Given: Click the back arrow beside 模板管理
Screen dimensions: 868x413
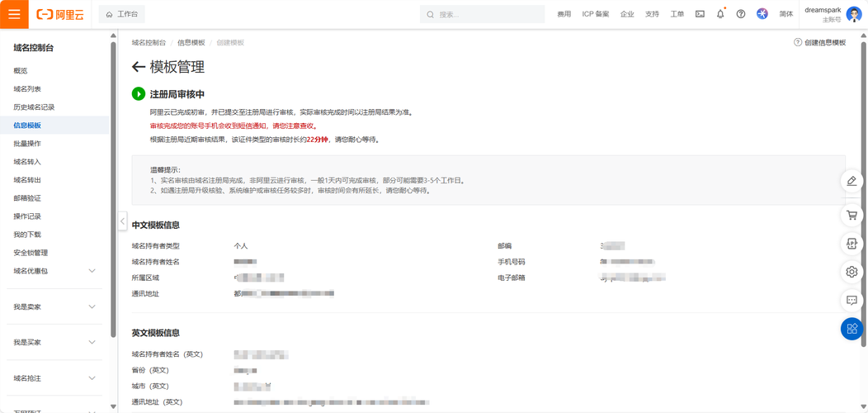Looking at the screenshot, I should 139,68.
